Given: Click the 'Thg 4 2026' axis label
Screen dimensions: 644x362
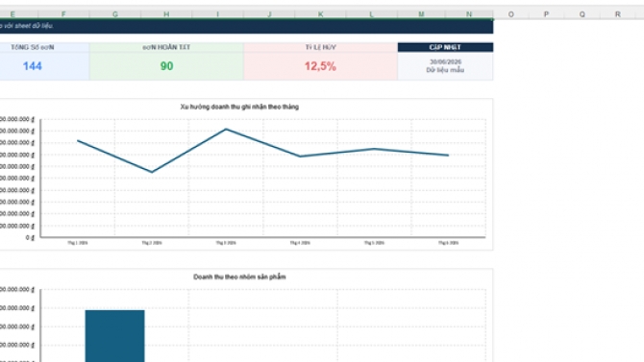Looking at the screenshot, I should pos(300,243).
